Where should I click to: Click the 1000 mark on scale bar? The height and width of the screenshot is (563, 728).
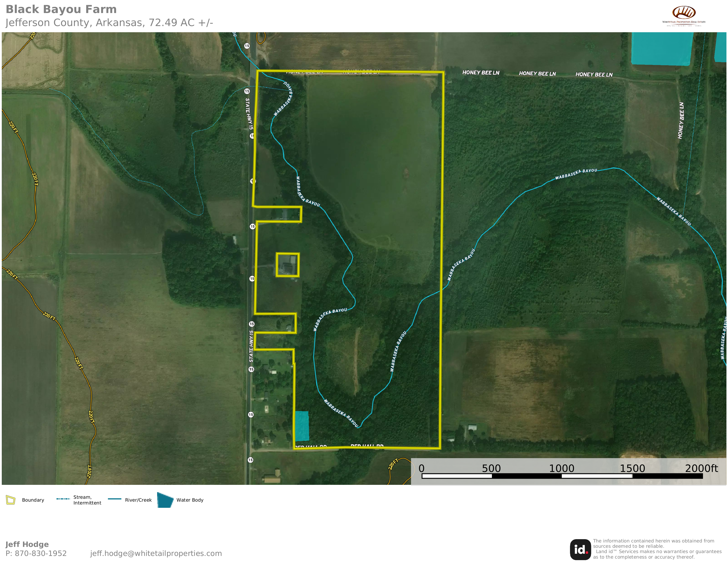click(562, 468)
